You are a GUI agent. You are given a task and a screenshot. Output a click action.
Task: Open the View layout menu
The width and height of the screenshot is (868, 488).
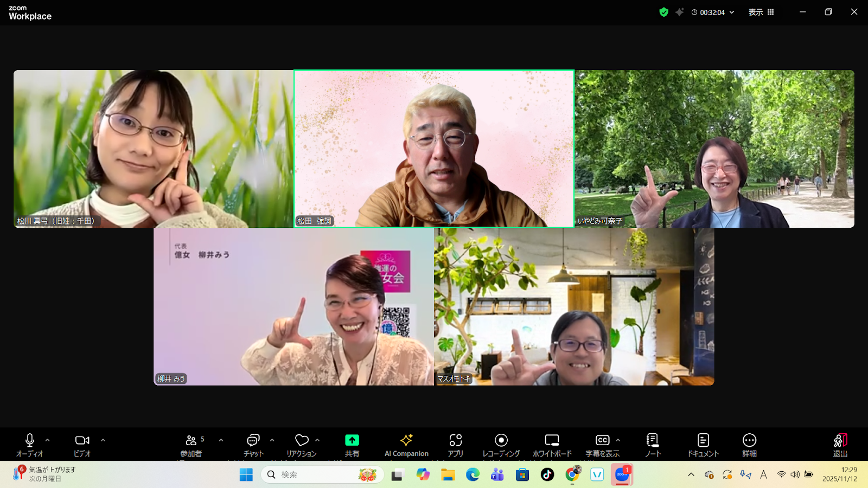pos(761,12)
